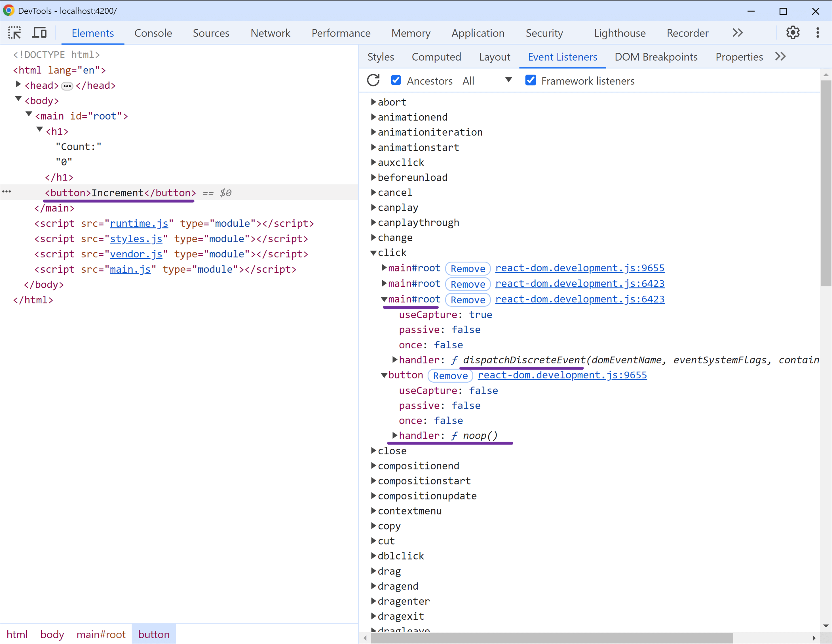The width and height of the screenshot is (832, 644).
Task: Open react-dom.development.js:9655 source link
Action: pyautogui.click(x=579, y=268)
